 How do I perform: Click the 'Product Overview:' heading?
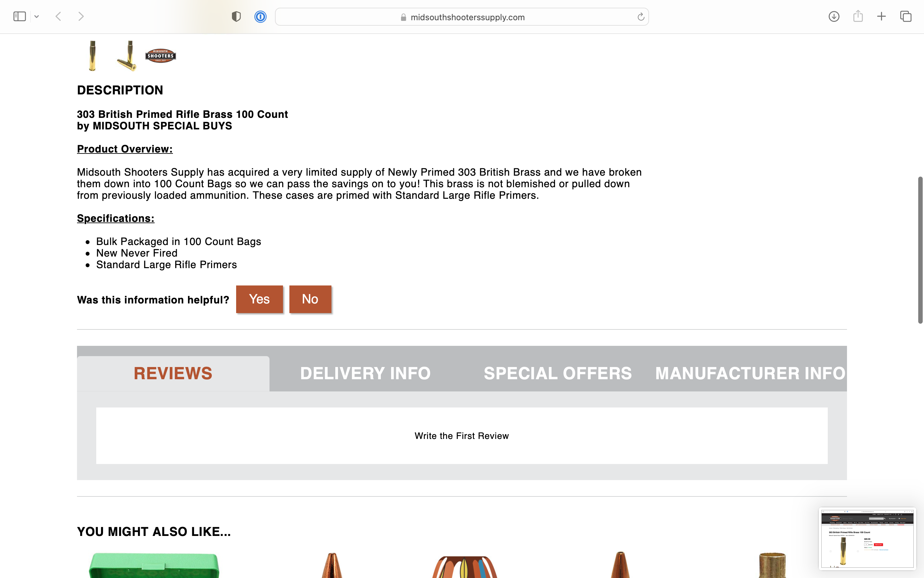tap(125, 149)
